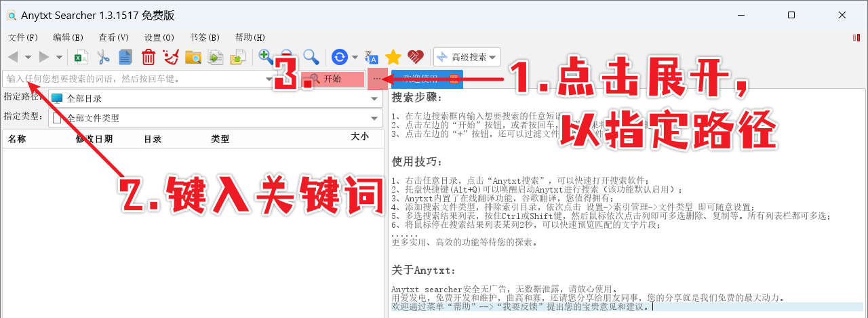Click the copy file with green arrow icon
The width and height of the screenshot is (868, 318).
216,57
